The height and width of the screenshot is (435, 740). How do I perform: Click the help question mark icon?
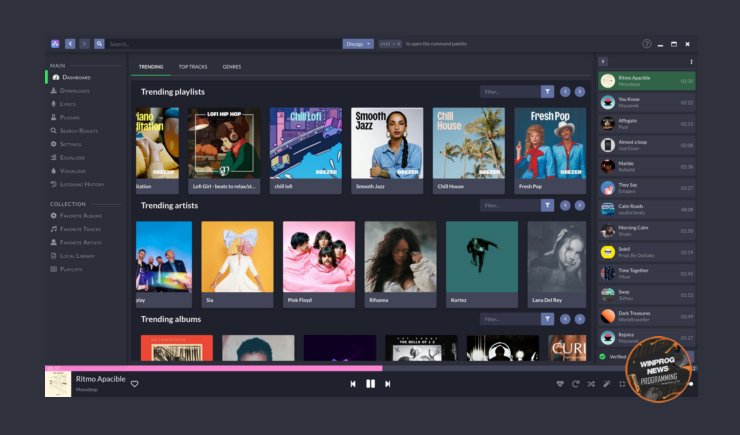647,44
